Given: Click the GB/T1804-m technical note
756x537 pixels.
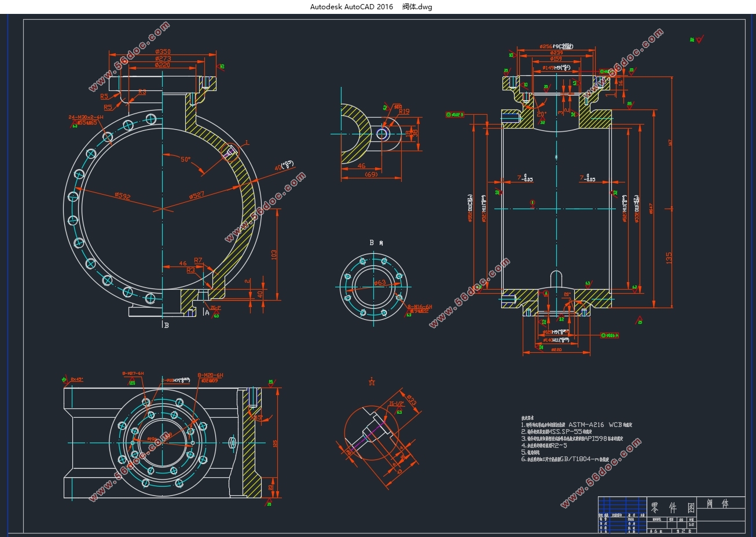Looking at the screenshot, I should click(566, 459).
